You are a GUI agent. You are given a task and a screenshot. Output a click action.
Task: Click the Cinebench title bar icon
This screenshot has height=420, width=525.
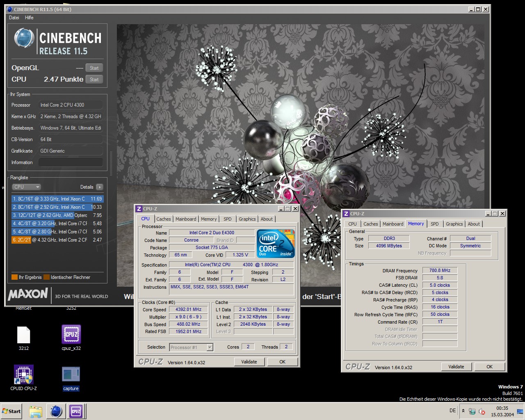9,9
